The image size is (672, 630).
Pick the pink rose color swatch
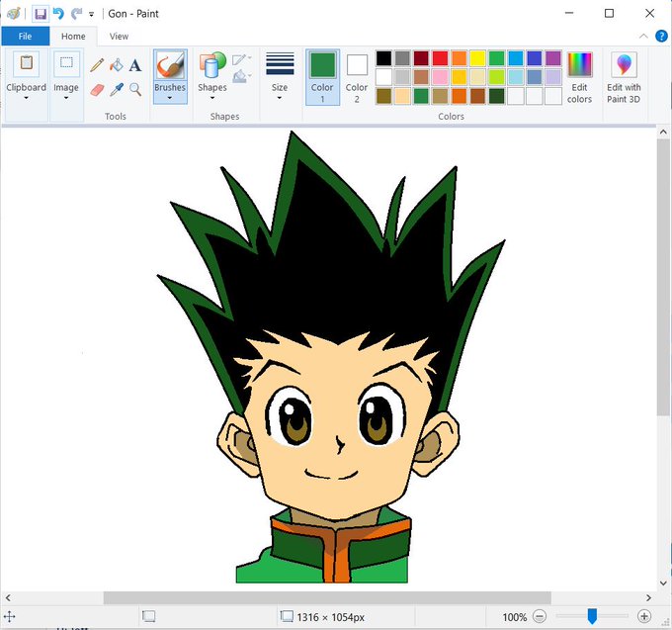(440, 77)
